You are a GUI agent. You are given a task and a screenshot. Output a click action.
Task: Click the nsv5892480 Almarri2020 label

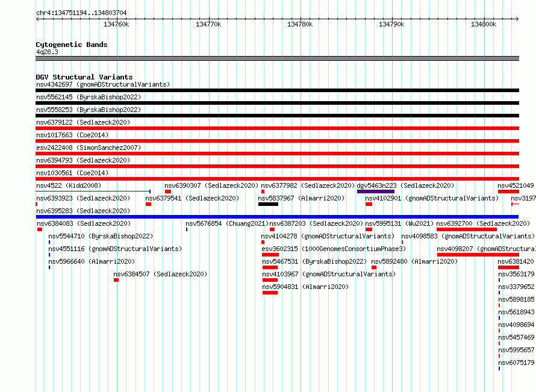[x=414, y=261]
